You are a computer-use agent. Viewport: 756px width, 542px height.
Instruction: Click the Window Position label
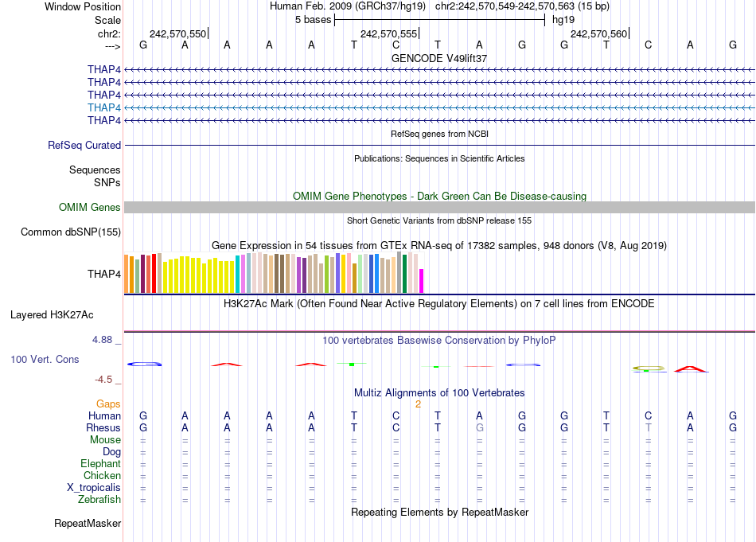point(83,6)
